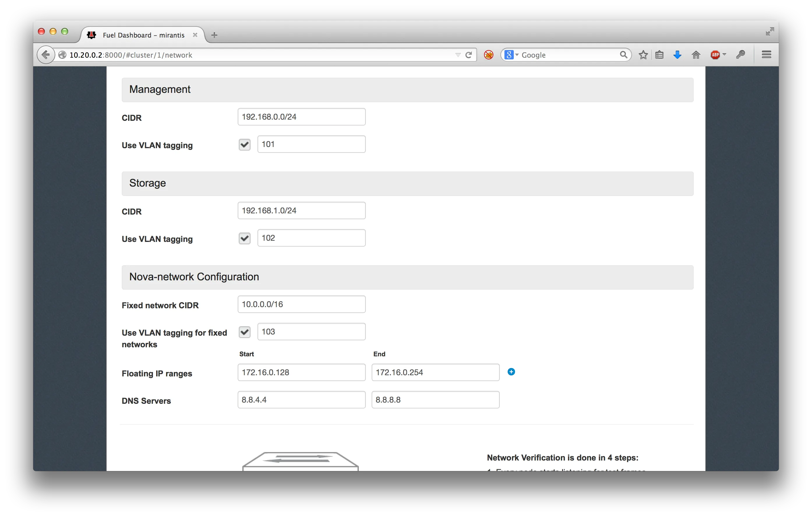Click the address bar URL field
Screen dimensions: 812x517
point(260,55)
